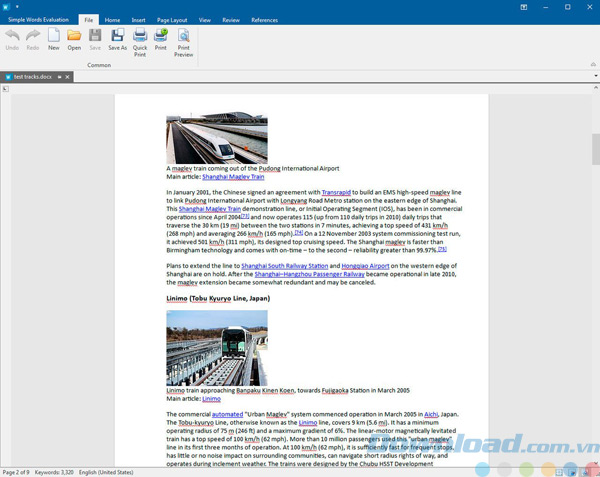Switch to the Home ribbon tab
This screenshot has width=600, height=477.
click(112, 19)
